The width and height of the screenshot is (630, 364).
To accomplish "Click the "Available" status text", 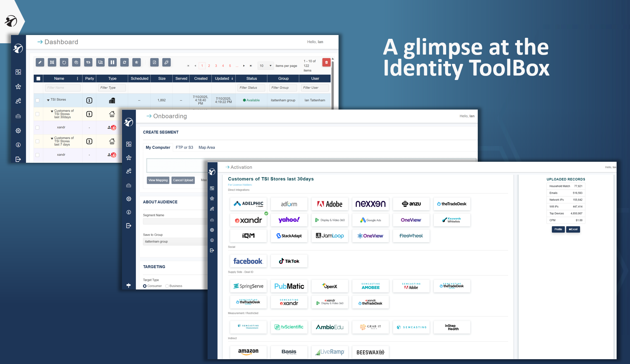I will point(253,100).
